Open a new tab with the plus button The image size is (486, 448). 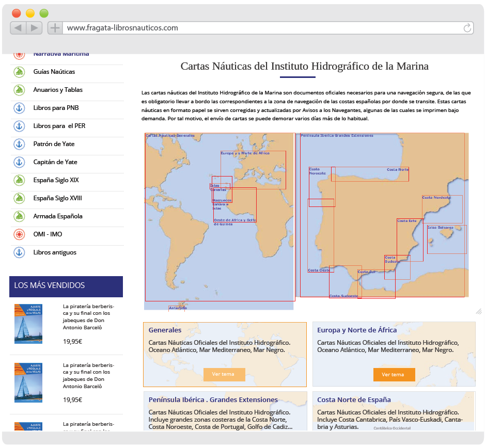(x=55, y=28)
